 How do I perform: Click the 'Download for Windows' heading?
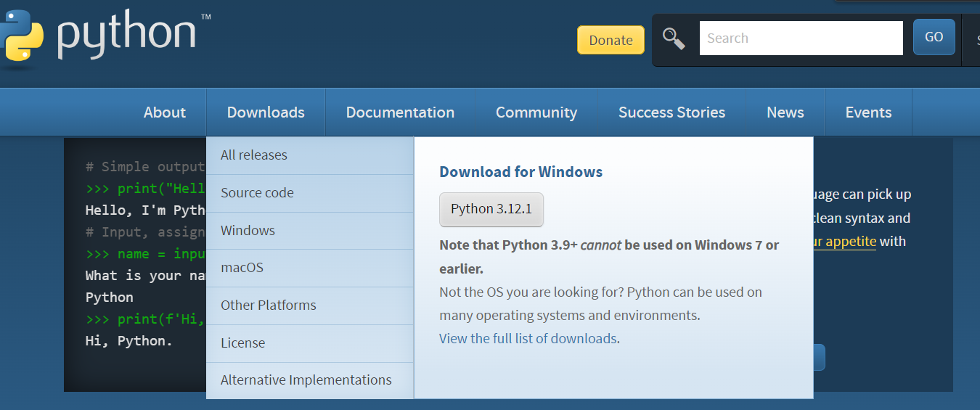[x=521, y=172]
